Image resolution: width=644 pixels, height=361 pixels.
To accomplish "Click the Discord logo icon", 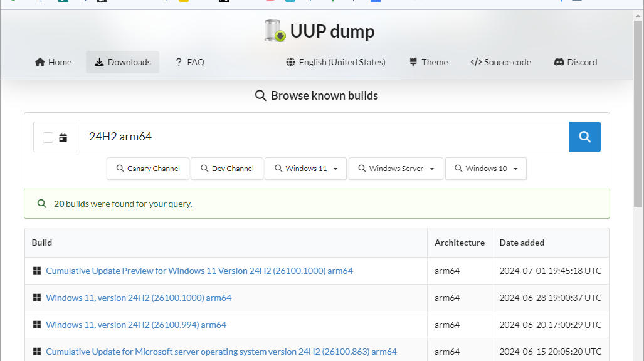I will coord(559,62).
